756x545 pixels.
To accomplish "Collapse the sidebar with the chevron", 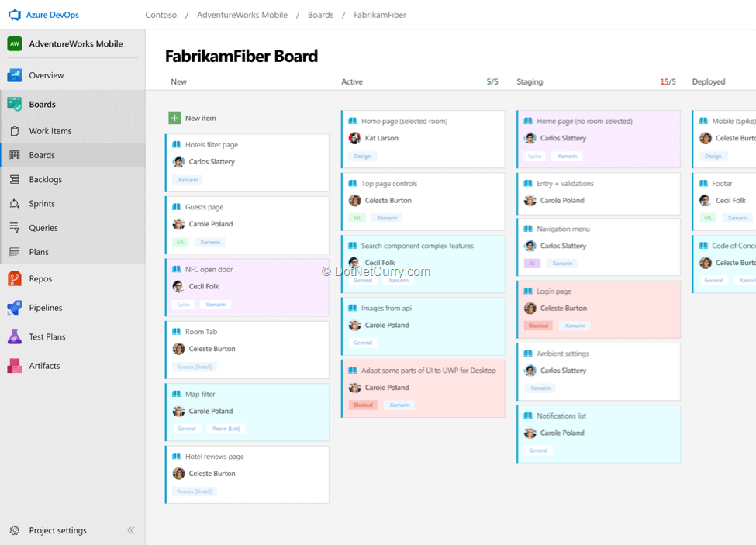I will pos(131,530).
